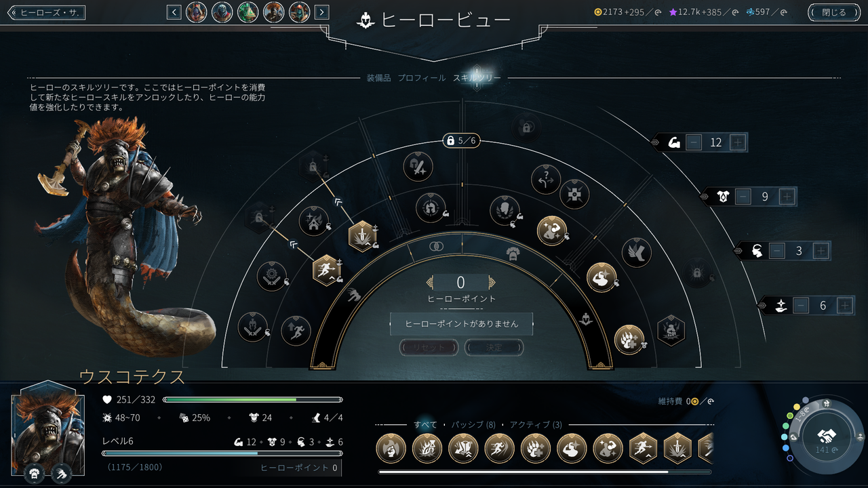Screen dimensions: 868x488
Task: Open the 装備品 tab
Action: [x=379, y=78]
